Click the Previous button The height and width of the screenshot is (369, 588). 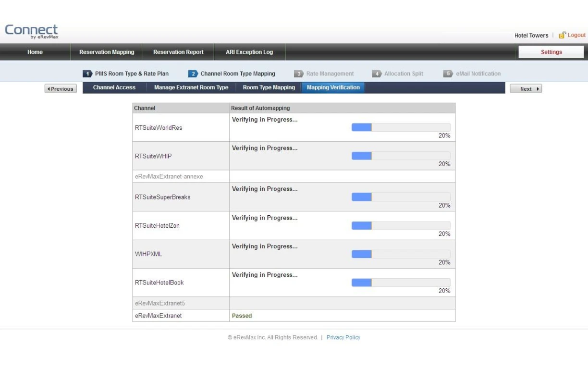[x=60, y=89]
